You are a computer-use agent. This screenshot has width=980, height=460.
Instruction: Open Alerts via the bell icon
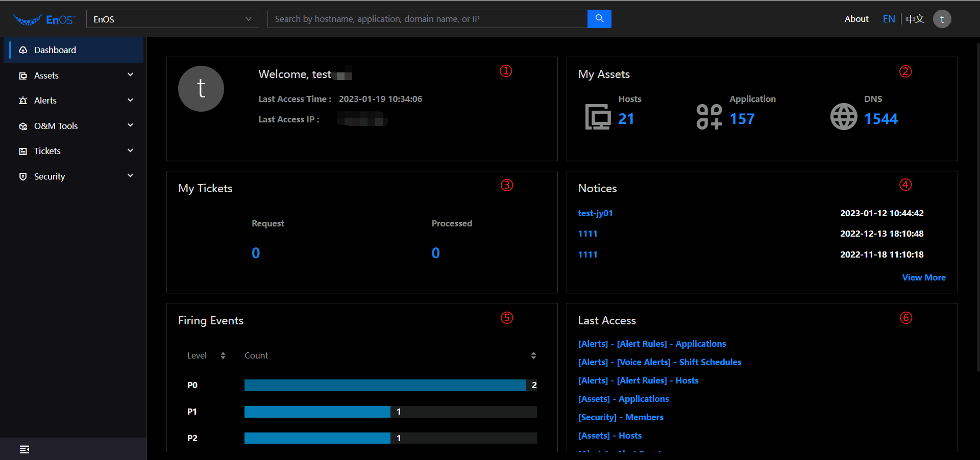(23, 100)
